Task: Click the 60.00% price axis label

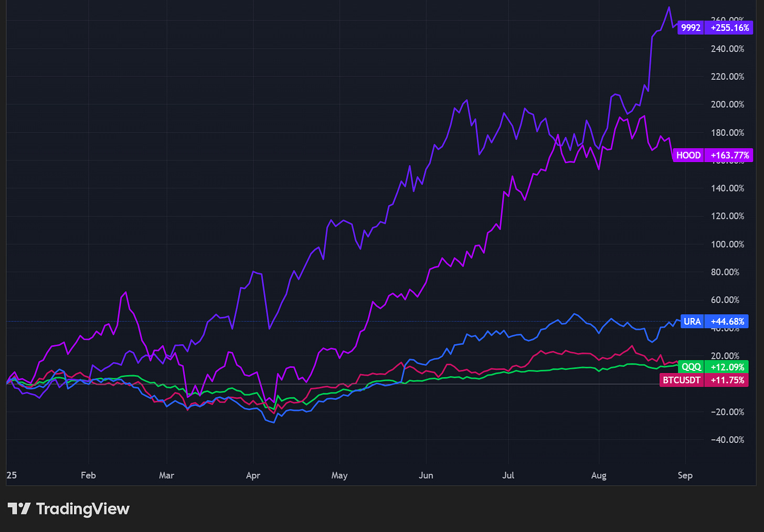Action: coord(725,300)
